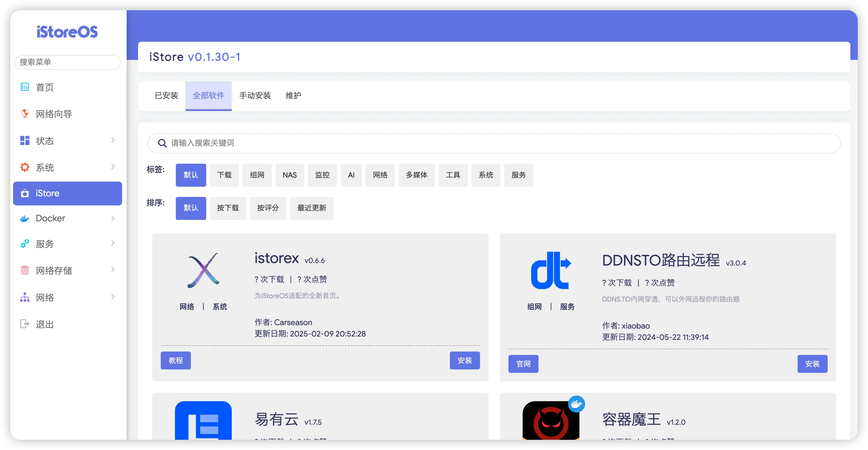Filter apps by 服务 tag
868x450 pixels.
pos(519,175)
